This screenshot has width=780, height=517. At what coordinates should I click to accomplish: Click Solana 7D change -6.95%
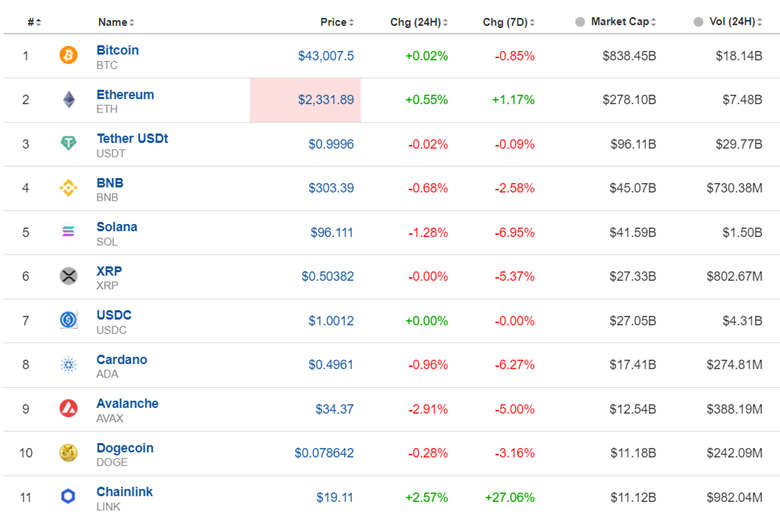[x=514, y=232]
